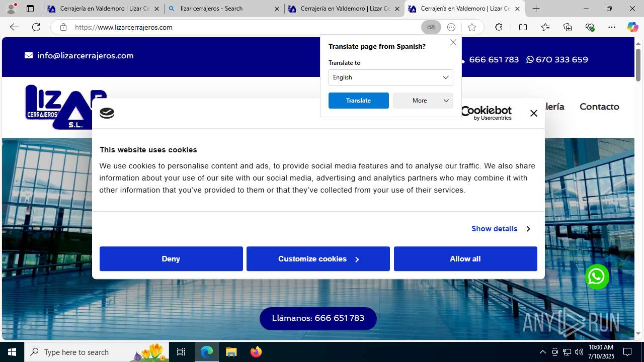Close the cookie consent dialog
The height and width of the screenshot is (362, 644).
534,113
